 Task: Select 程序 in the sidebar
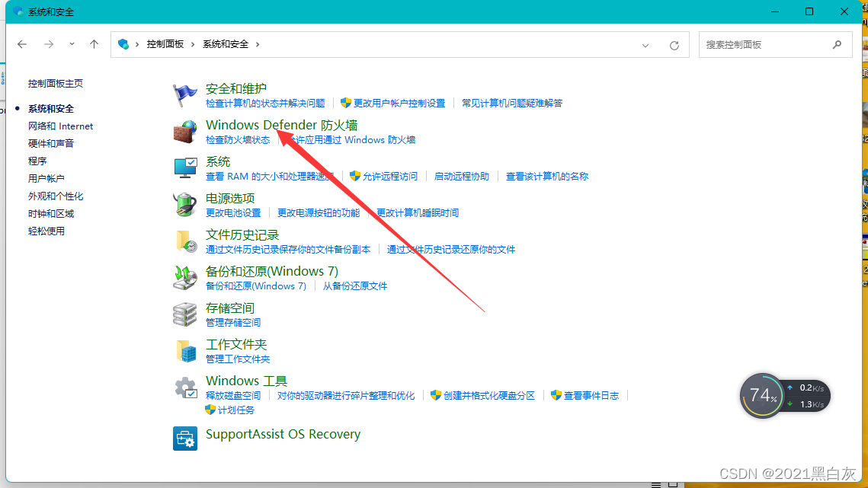click(37, 161)
